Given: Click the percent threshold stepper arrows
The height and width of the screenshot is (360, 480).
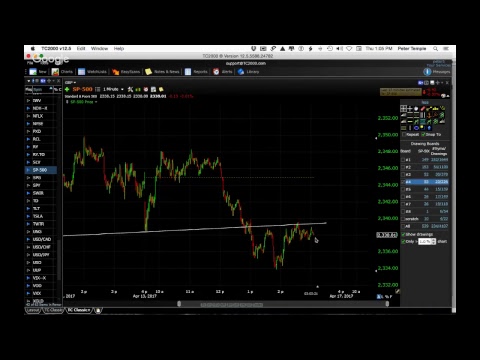Looking at the screenshot, I should point(433,241).
